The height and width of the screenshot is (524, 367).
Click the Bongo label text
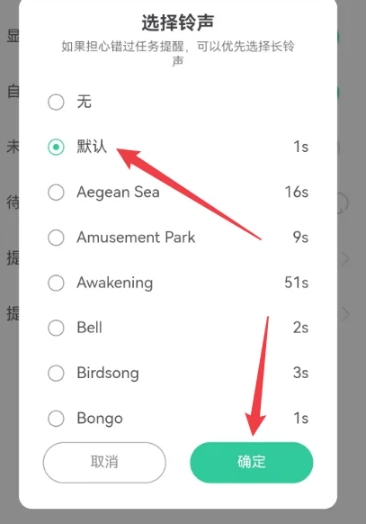pyautogui.click(x=100, y=419)
